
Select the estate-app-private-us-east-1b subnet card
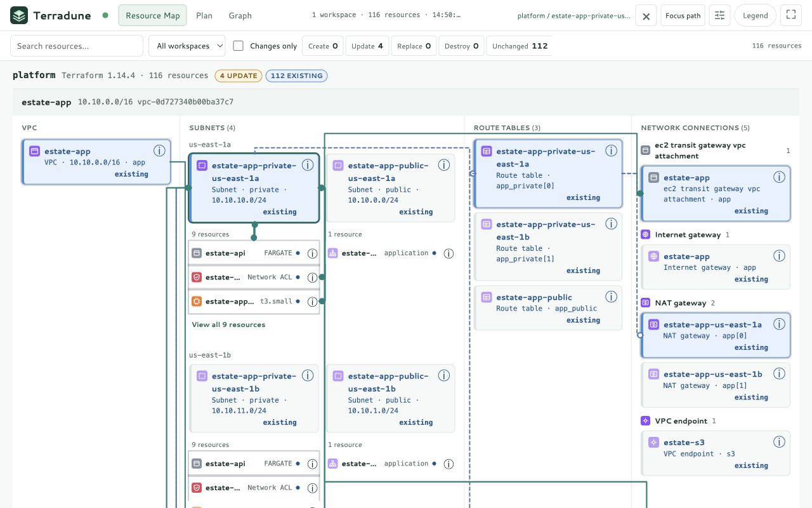(254, 398)
